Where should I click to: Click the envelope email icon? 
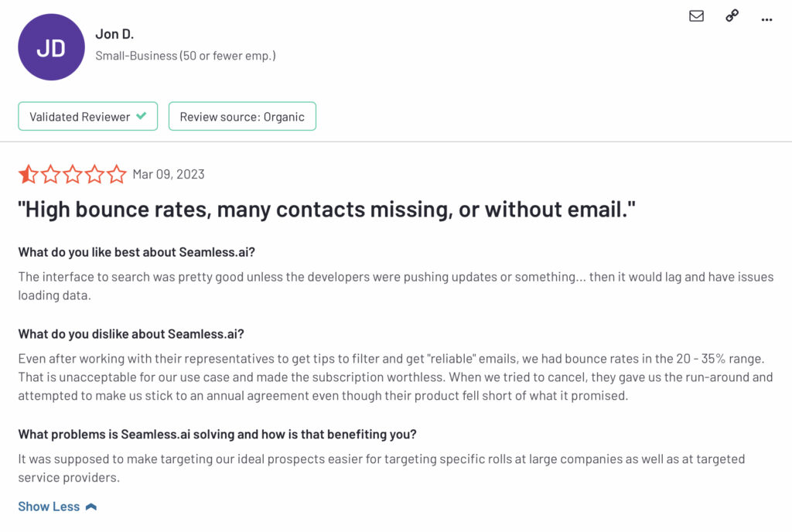(696, 16)
